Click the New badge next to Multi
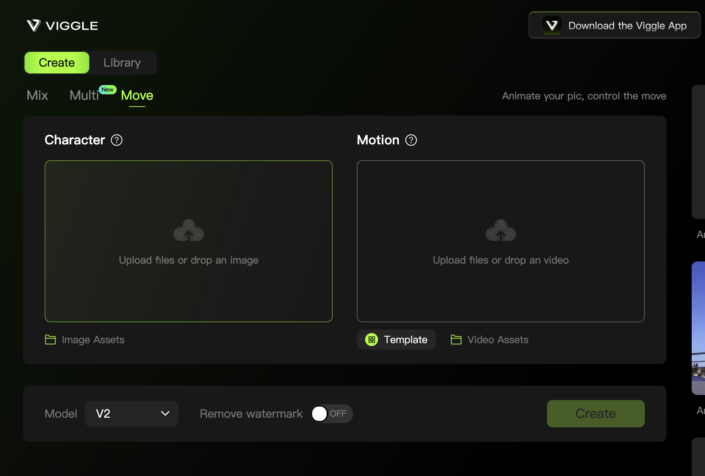 point(107,89)
